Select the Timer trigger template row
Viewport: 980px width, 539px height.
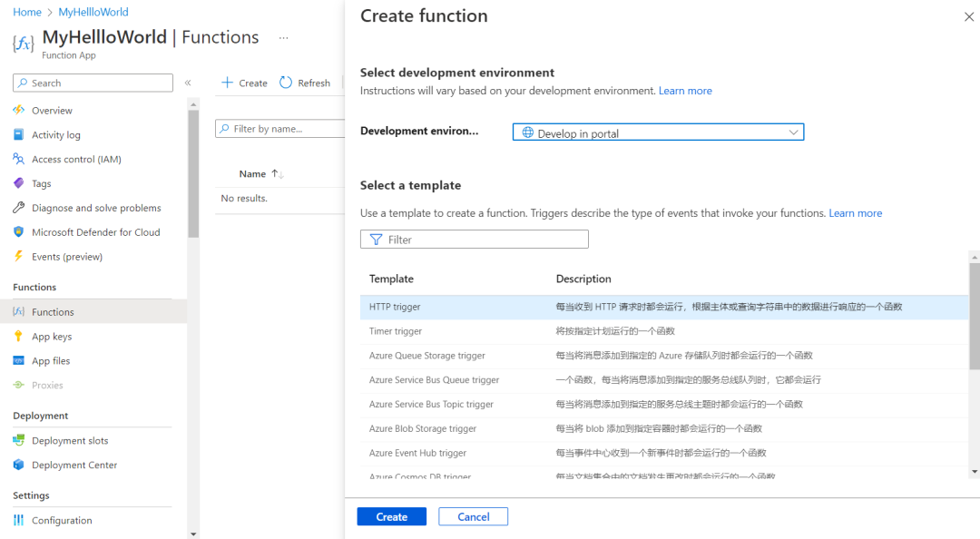click(x=396, y=331)
